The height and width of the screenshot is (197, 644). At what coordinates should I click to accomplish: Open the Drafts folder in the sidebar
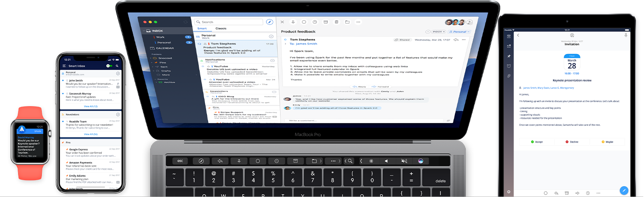point(166,71)
